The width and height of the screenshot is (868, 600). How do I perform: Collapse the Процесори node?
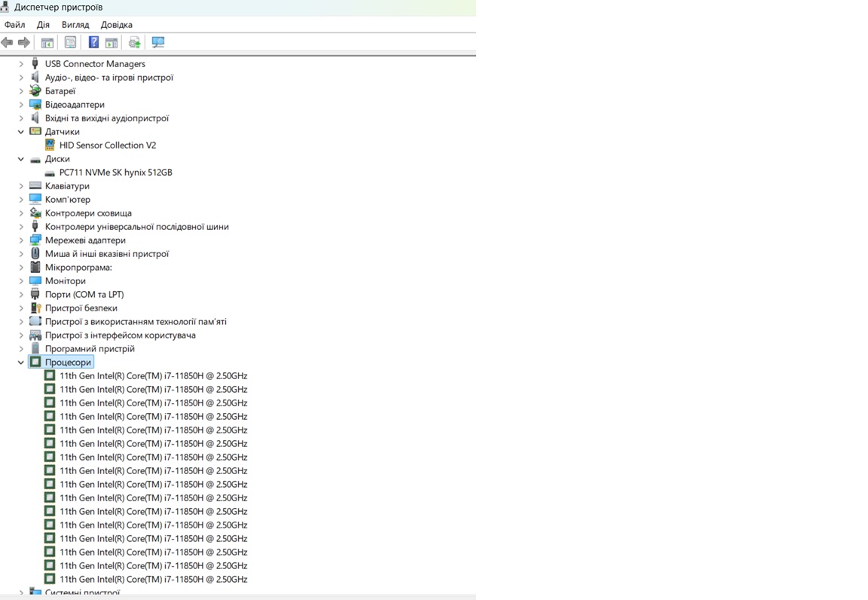coord(21,363)
